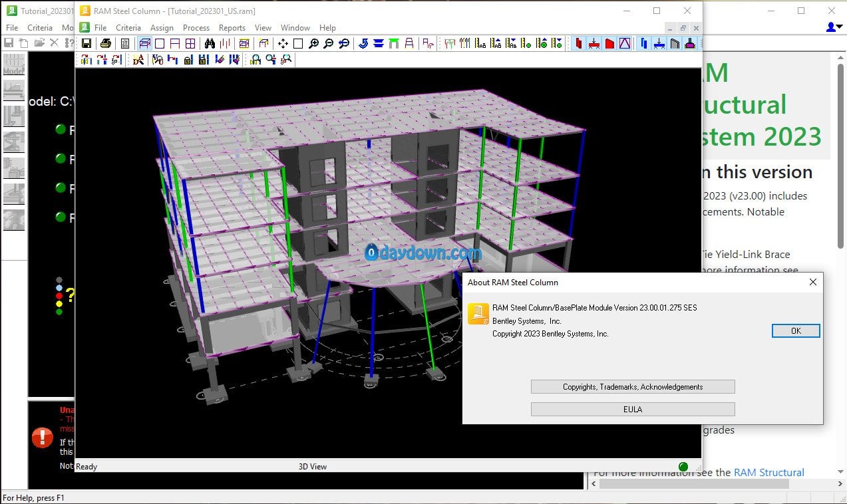Click OK in the About dialog

796,330
